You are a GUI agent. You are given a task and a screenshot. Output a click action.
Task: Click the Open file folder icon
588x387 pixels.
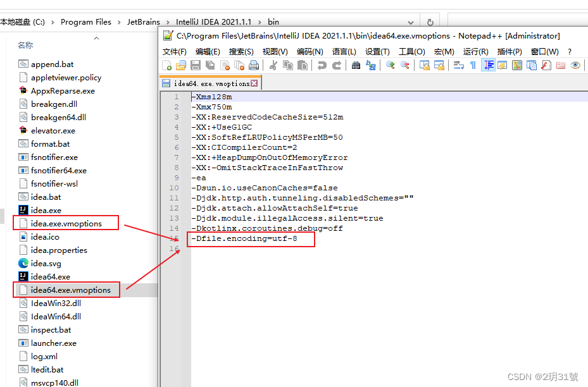point(181,66)
